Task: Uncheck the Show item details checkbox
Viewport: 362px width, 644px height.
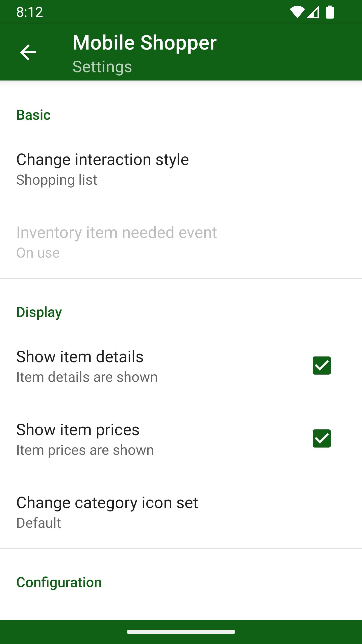Action: 322,366
